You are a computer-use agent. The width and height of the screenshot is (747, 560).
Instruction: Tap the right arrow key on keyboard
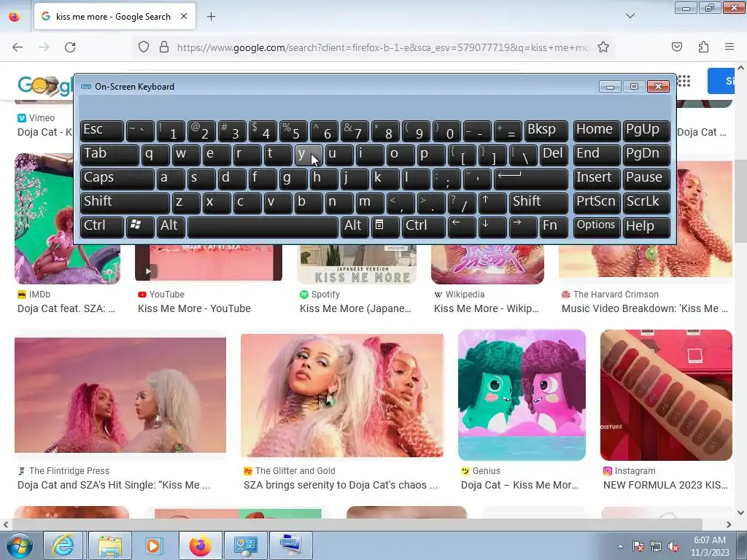click(522, 226)
